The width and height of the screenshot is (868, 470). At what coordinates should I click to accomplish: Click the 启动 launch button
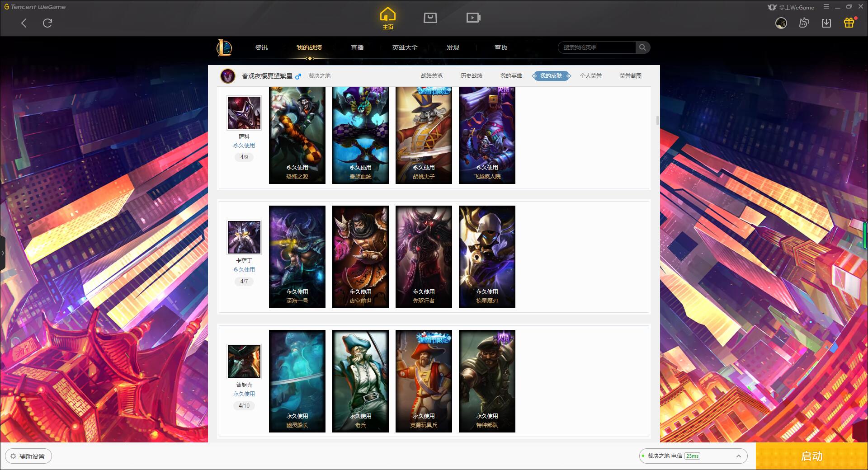811,456
